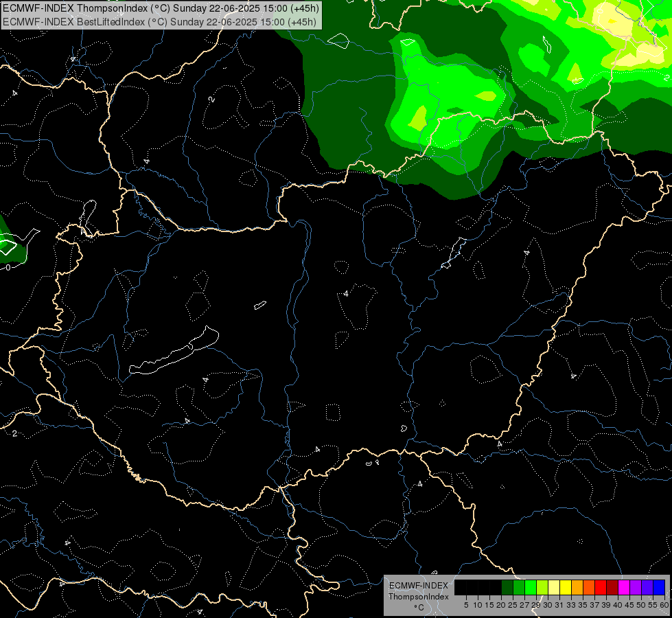Click the °C unit label in legend

point(419,608)
